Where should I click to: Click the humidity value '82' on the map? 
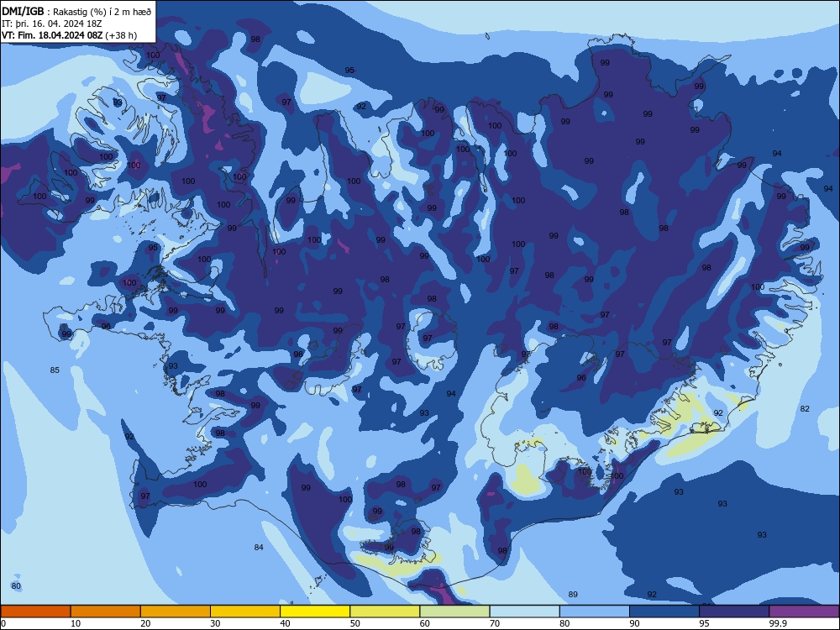805,409
